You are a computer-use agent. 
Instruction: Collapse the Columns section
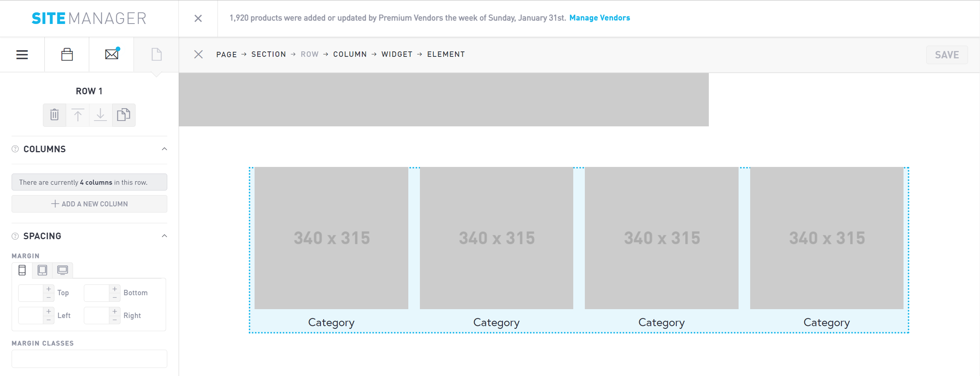(164, 149)
